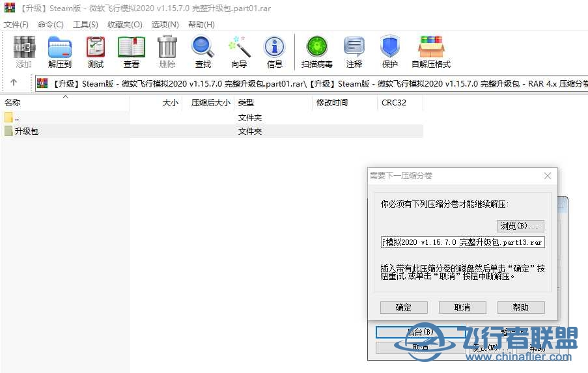The height and width of the screenshot is (373, 588).
Task: Click WinRAR icon in title bar
Action: click(10, 8)
